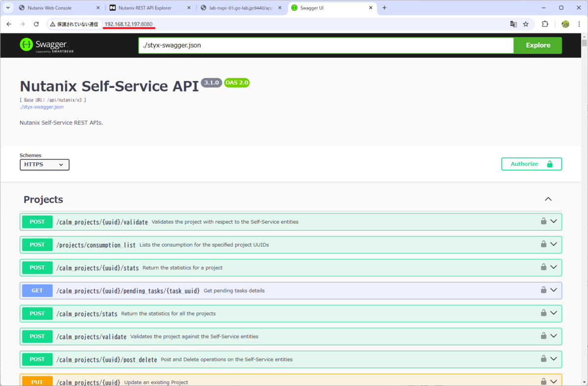588x386 pixels.
Task: Click the /calm_projects/{uuid}/post_delete path text
Action: tap(107, 360)
